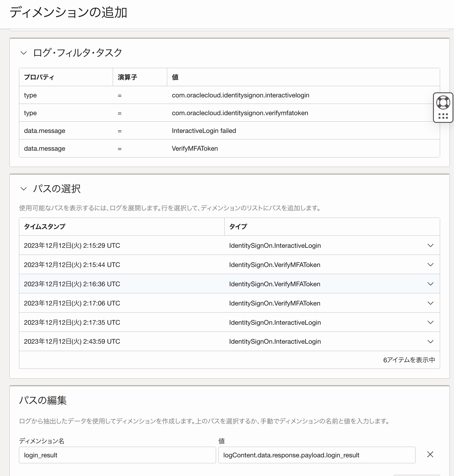This screenshot has height=476, width=454.
Task: Click the ディメンション名 input field
Action: pyautogui.click(x=117, y=455)
